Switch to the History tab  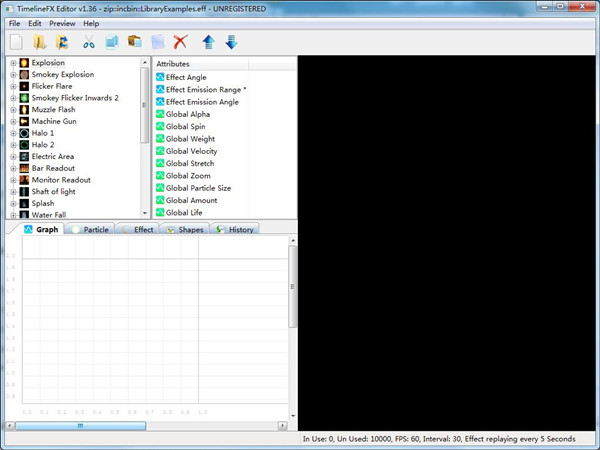tap(235, 229)
